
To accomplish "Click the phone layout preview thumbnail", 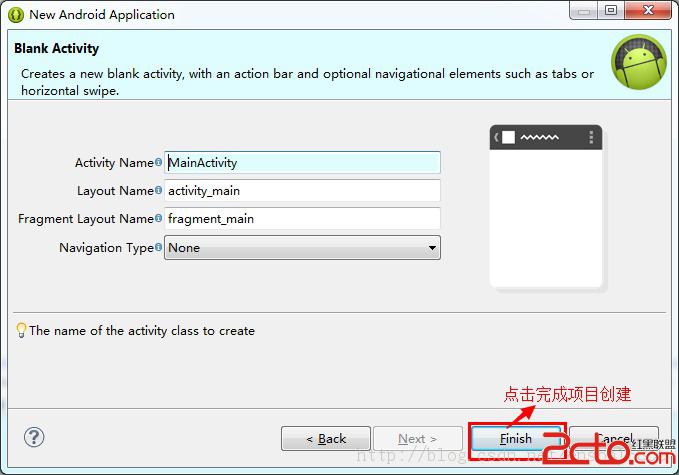I will pyautogui.click(x=546, y=207).
